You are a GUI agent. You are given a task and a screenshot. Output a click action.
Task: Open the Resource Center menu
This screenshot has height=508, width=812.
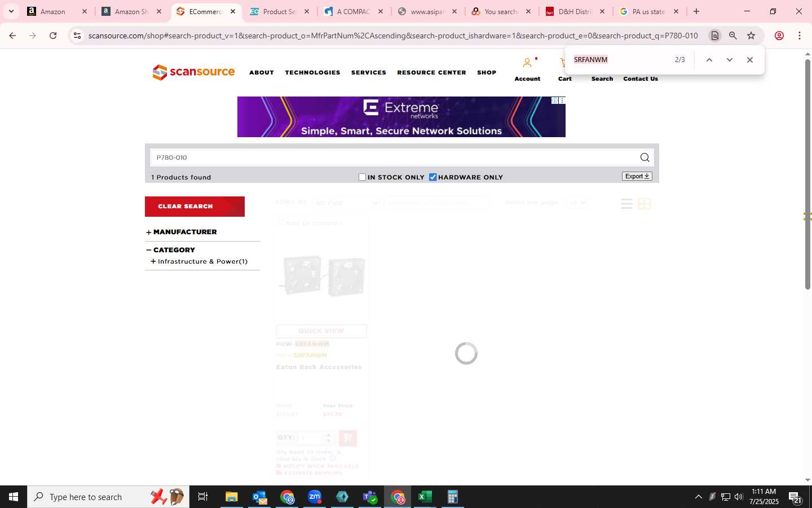(x=431, y=72)
